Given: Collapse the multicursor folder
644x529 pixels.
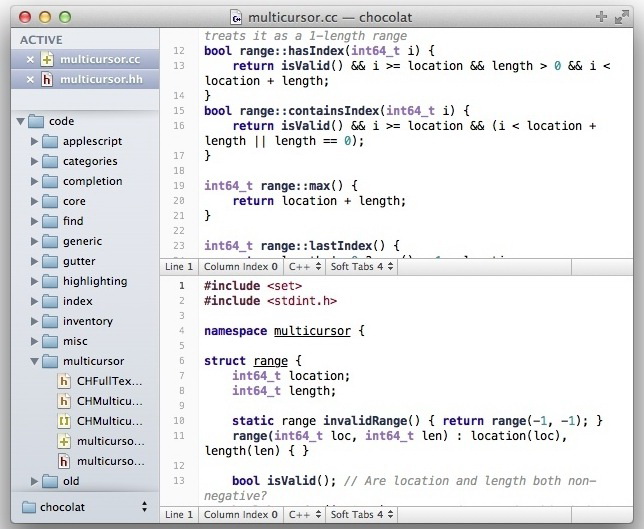Looking at the screenshot, I should (36, 361).
